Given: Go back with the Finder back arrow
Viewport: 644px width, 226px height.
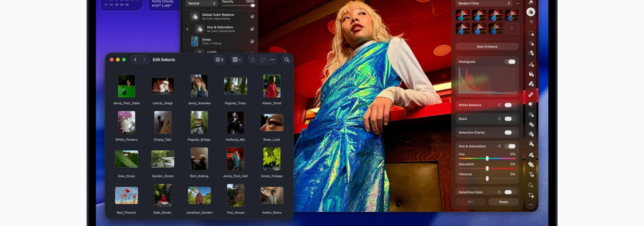Looking at the screenshot, I should [135, 60].
